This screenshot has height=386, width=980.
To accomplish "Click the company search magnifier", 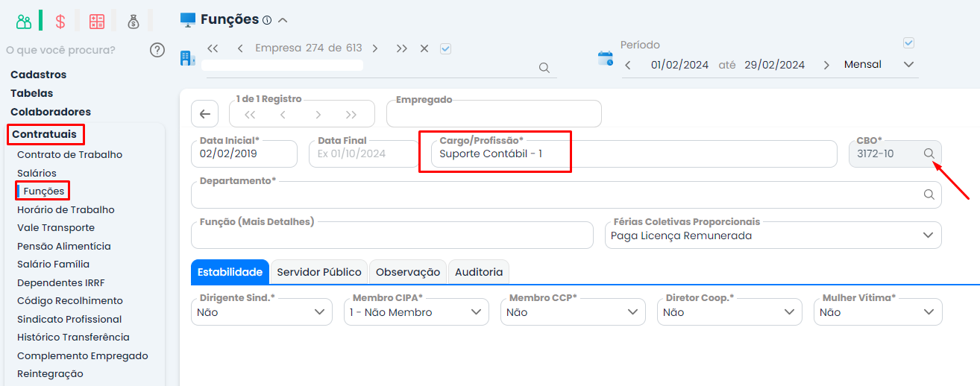I will (x=544, y=68).
